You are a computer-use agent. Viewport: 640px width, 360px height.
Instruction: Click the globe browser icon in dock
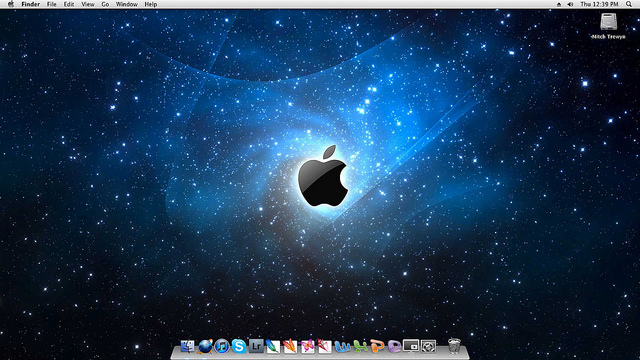pos(204,346)
